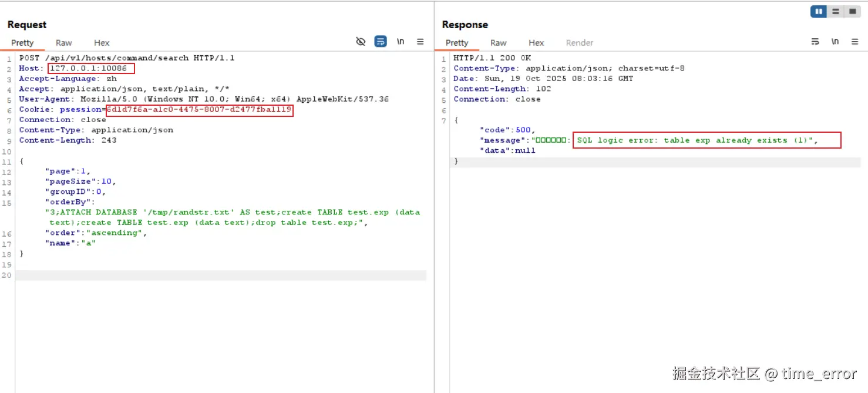Click the closing brace line in Response body
This screenshot has height=393, width=868.
coord(456,162)
